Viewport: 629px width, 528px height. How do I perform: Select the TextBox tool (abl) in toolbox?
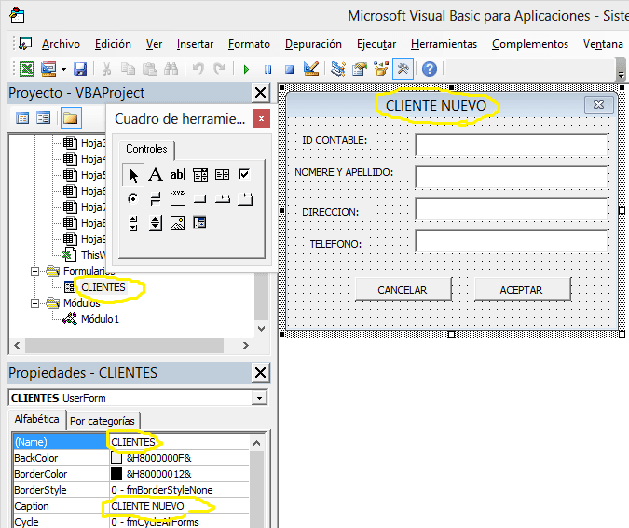coord(177,175)
